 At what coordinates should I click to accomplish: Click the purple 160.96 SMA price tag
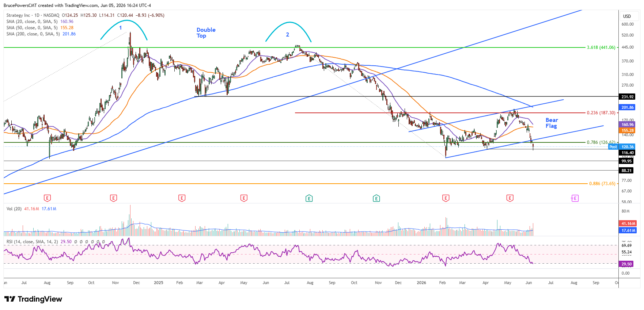(628, 125)
